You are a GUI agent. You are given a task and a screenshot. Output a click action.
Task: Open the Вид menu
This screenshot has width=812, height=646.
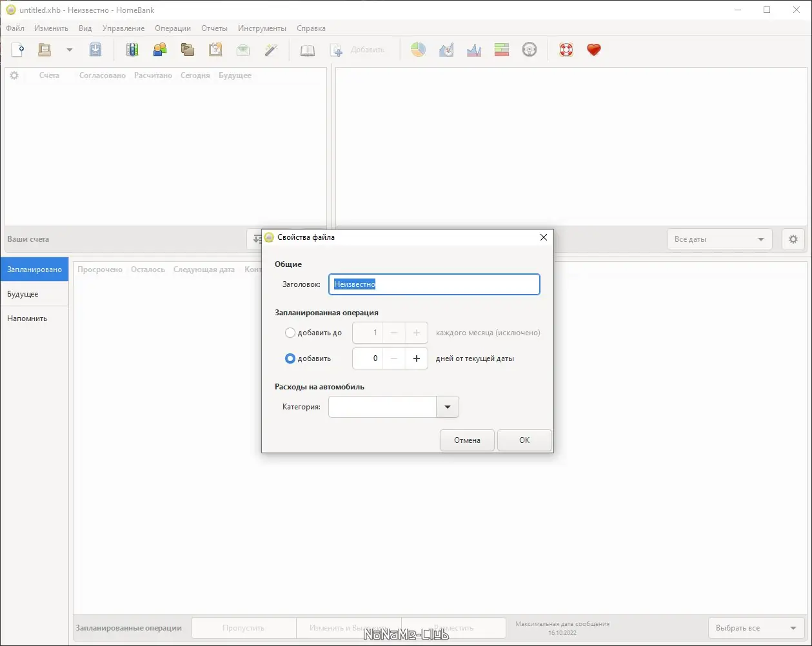click(x=85, y=28)
